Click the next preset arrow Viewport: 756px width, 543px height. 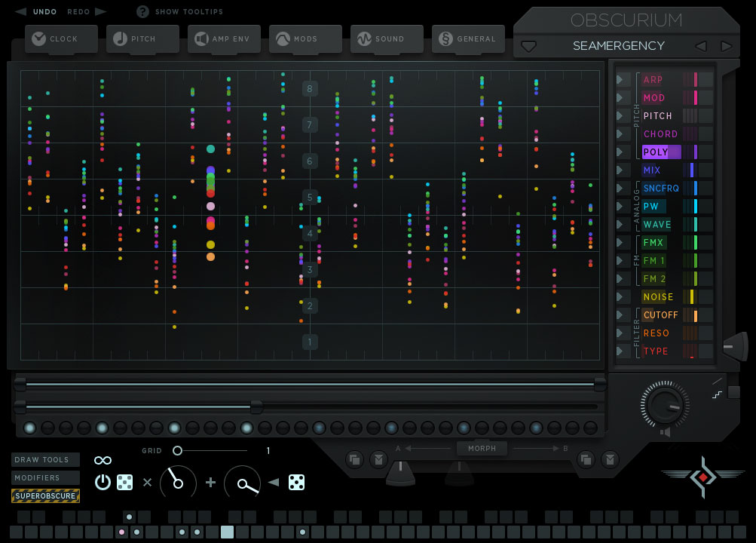pos(725,45)
